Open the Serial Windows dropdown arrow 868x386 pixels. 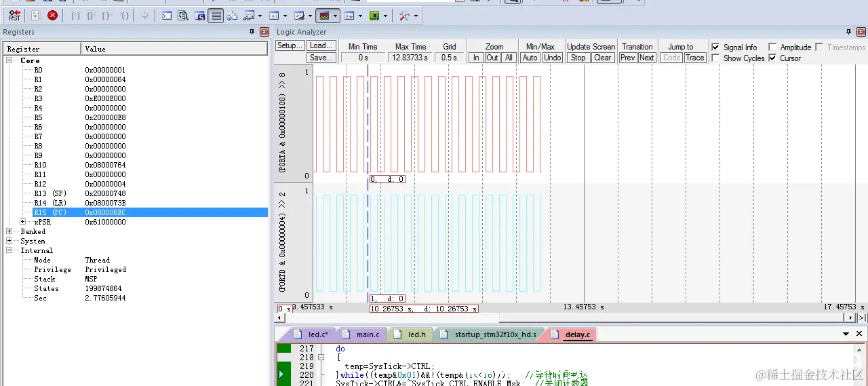click(311, 16)
